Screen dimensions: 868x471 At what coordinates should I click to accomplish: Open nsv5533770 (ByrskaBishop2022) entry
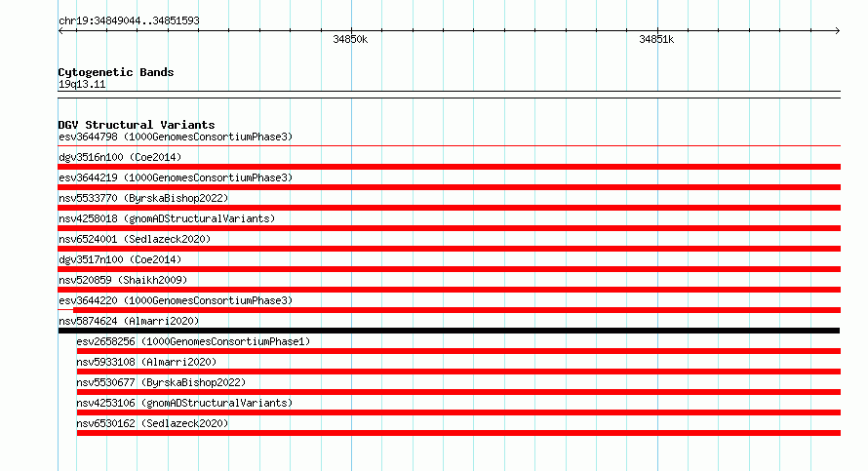click(143, 198)
